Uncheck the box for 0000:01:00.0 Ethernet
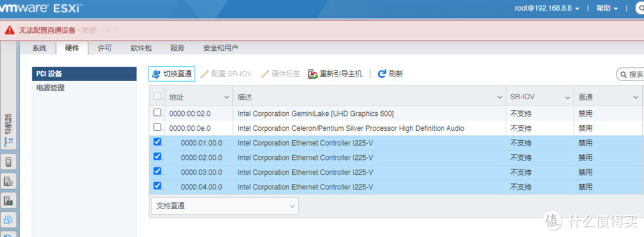 click(x=157, y=142)
